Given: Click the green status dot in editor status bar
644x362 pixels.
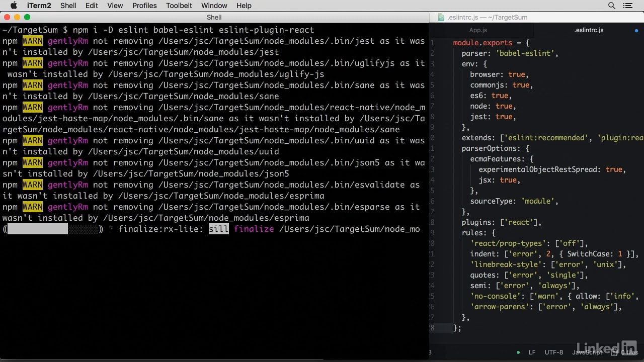Looking at the screenshot, I should click(518, 352).
